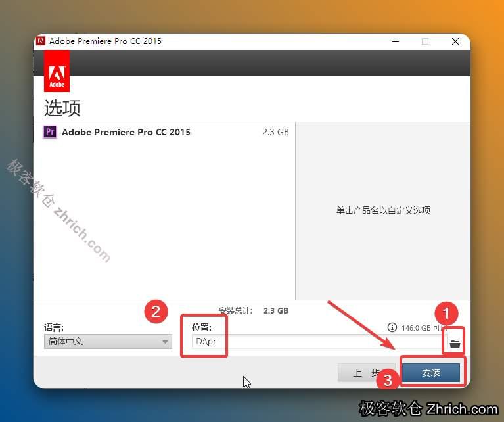
Task: Click the 146.0 GB available space text
Action: coord(424,328)
